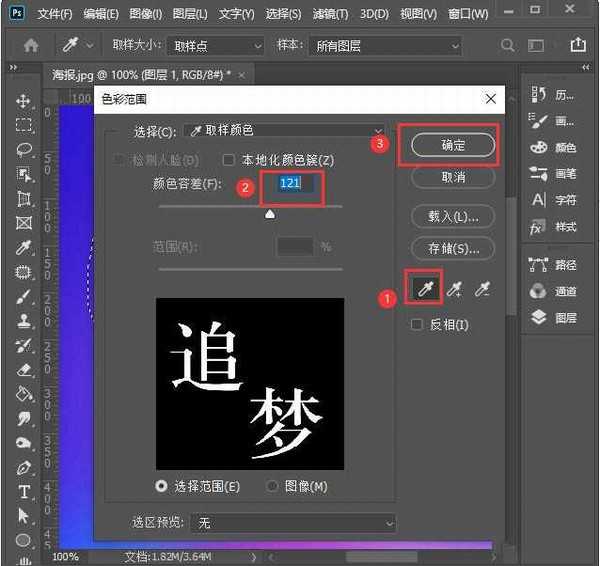Click the Fuzziness slider handle
600x566 pixels.
coord(269,214)
